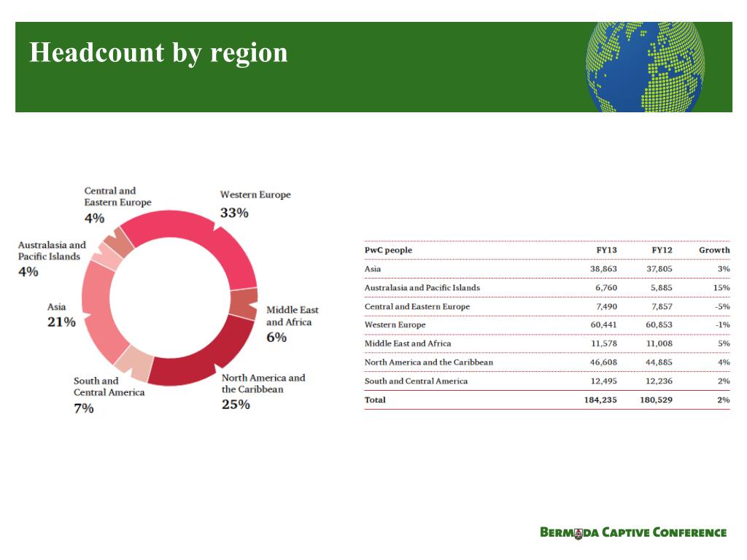Click the 'Western Europe' table row label
This screenshot has height=560, width=747.
(x=395, y=324)
